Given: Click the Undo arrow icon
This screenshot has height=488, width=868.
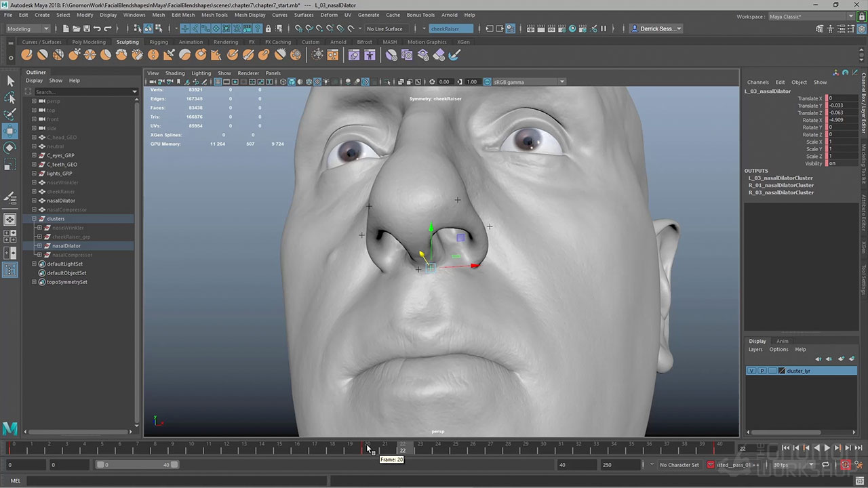Looking at the screenshot, I should 97,28.
